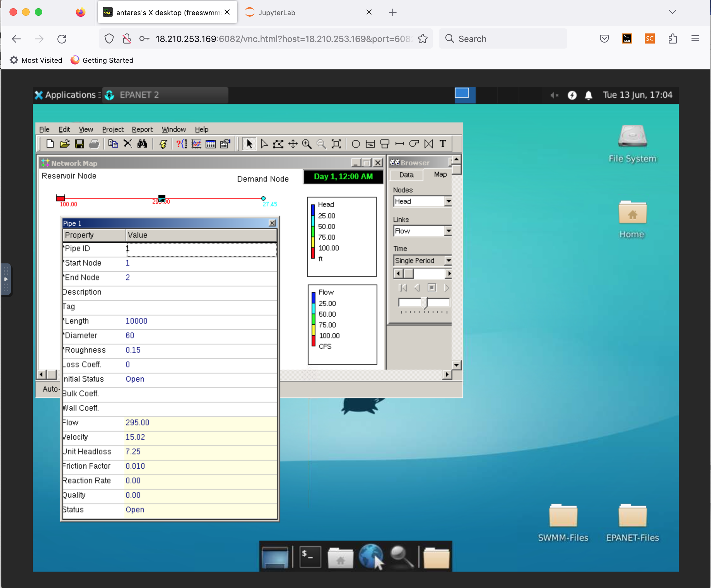The width and height of the screenshot is (711, 588).
Task: Select the Add Pump tool
Action: coord(414,144)
